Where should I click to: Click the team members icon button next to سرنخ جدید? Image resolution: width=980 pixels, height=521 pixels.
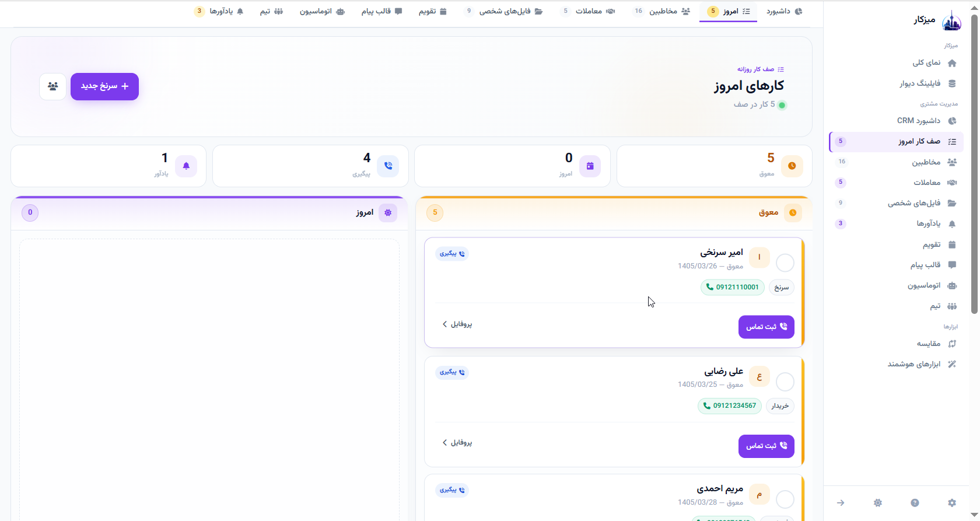pyautogui.click(x=53, y=86)
